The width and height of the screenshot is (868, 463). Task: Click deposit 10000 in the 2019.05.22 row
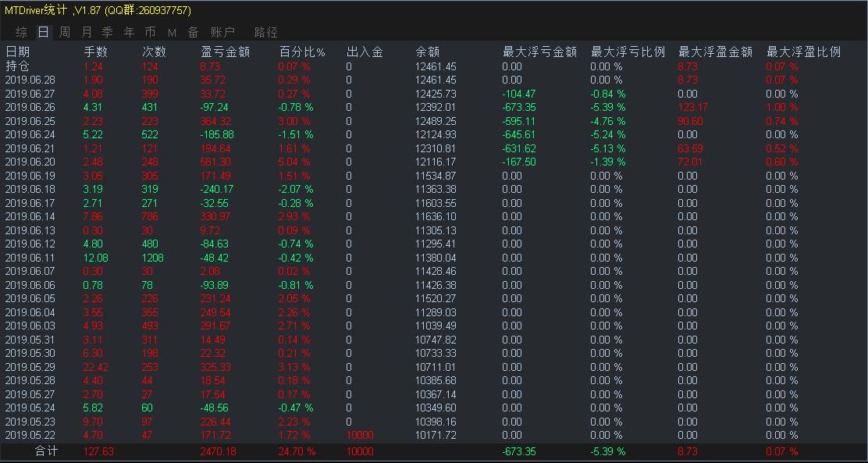click(x=360, y=435)
